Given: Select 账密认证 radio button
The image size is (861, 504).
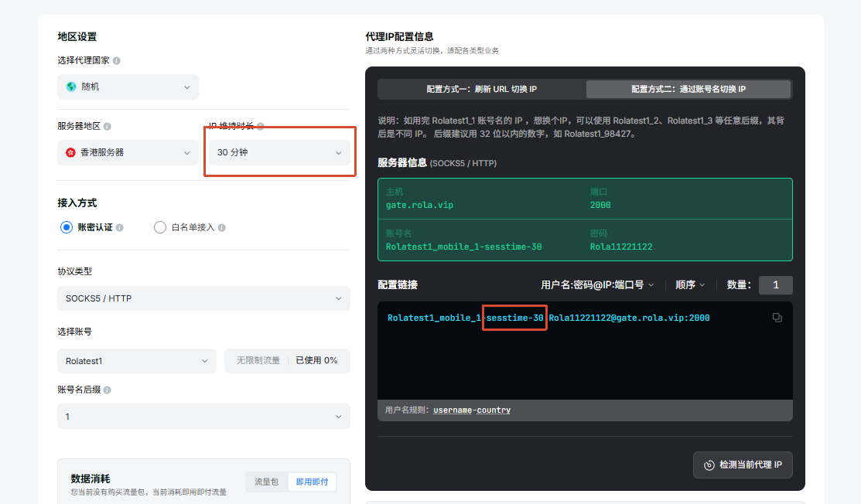Looking at the screenshot, I should click(67, 227).
